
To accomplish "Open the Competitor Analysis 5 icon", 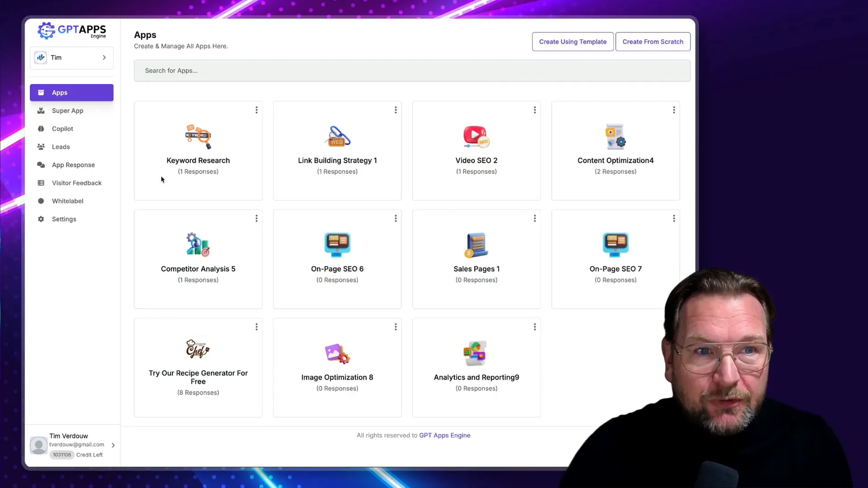I will [x=198, y=245].
